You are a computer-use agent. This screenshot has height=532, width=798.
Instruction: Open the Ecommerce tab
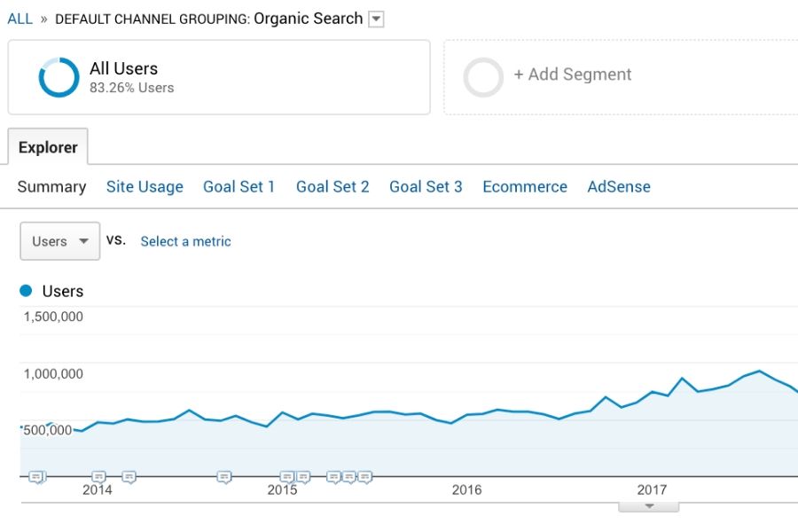click(x=525, y=187)
